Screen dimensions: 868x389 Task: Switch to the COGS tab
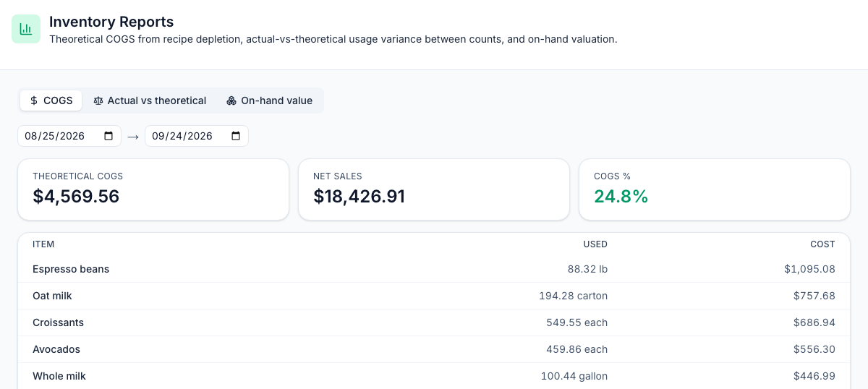pos(51,101)
